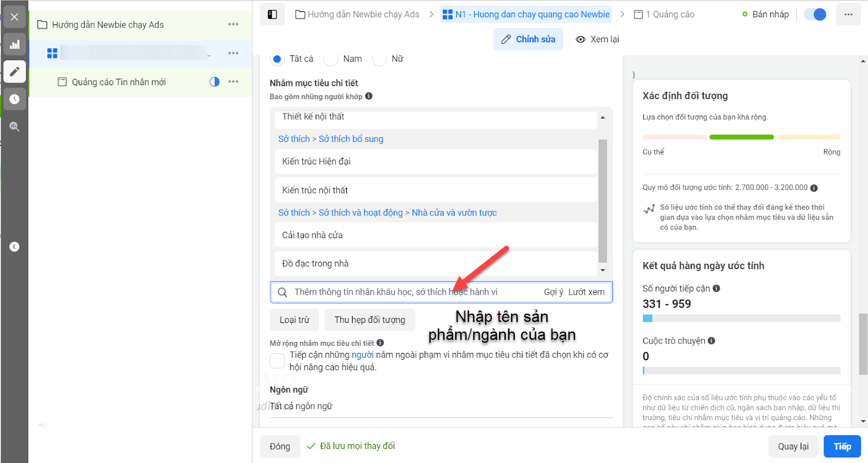
Task: Click the Thu hẹp đối tượng button
Action: [x=369, y=320]
